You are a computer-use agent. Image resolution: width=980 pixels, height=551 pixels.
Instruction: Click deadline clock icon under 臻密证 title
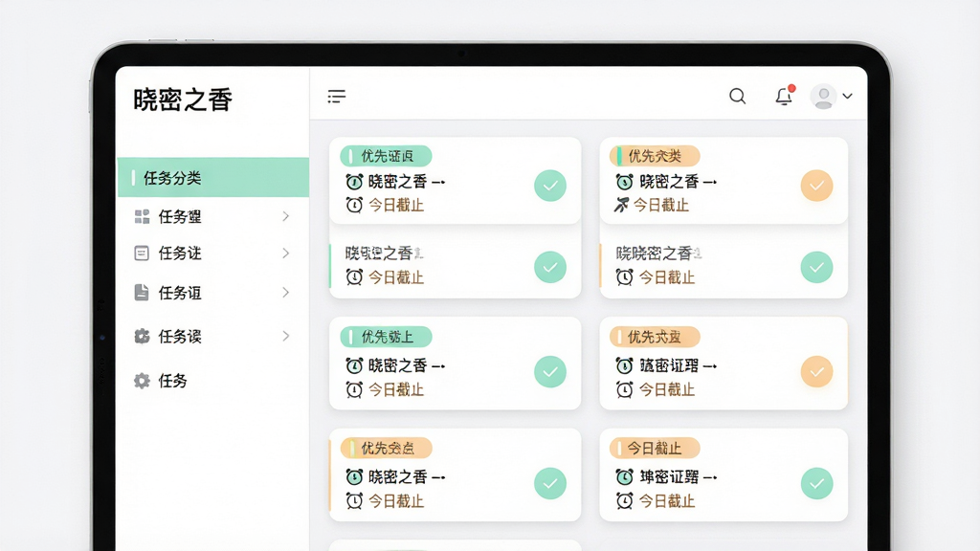tap(624, 390)
